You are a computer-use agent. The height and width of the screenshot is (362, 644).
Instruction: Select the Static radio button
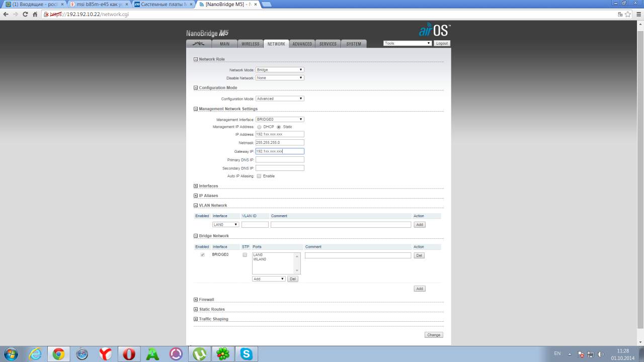(279, 127)
